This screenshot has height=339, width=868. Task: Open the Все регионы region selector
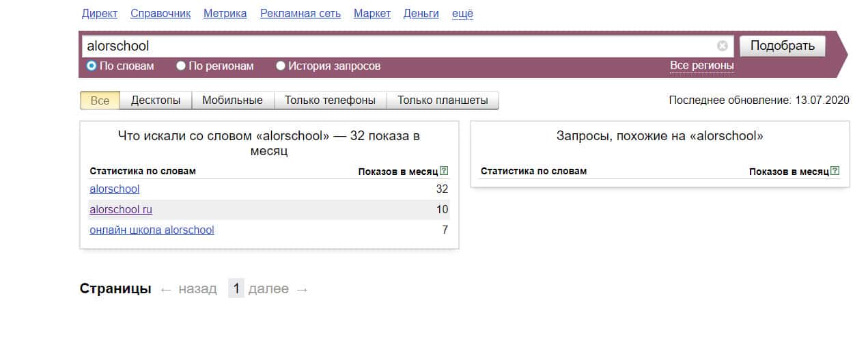702,66
